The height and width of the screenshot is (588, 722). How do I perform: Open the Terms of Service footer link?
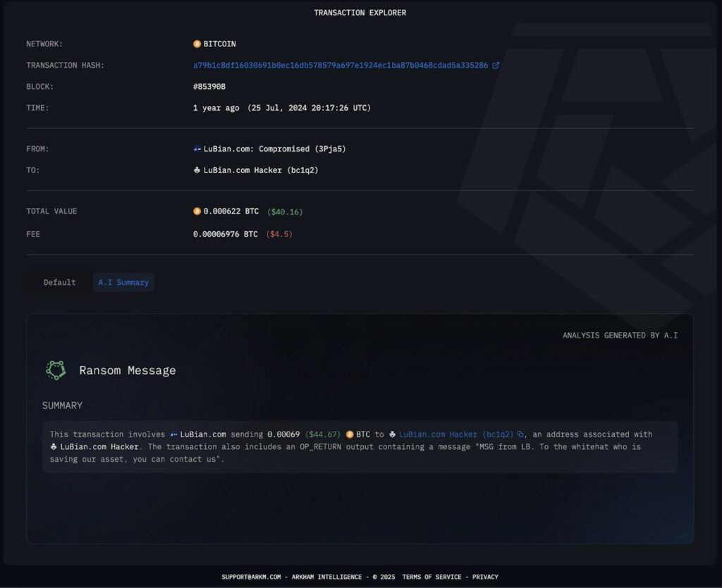432,577
